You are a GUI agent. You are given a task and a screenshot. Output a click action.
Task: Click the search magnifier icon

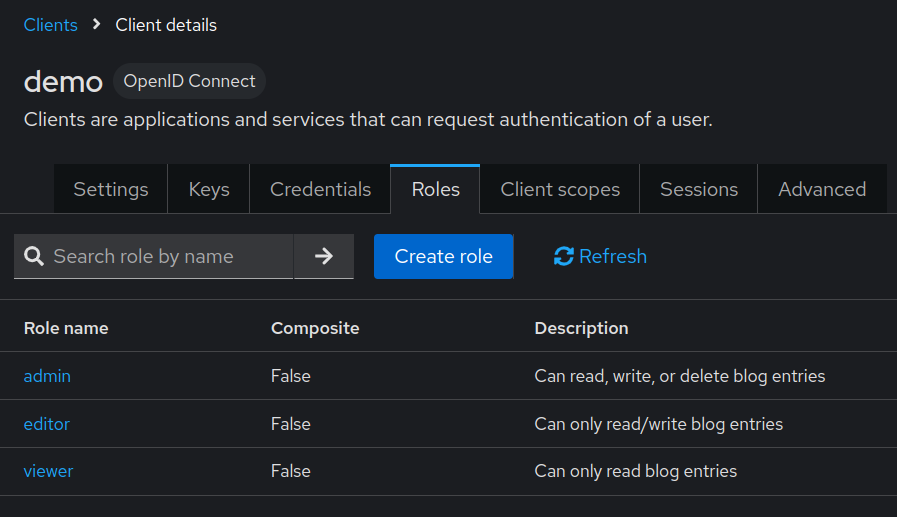[x=34, y=257]
